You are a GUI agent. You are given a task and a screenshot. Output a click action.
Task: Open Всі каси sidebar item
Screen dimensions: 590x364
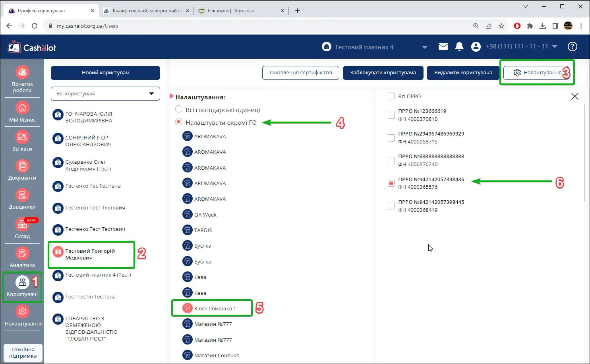tap(22, 141)
